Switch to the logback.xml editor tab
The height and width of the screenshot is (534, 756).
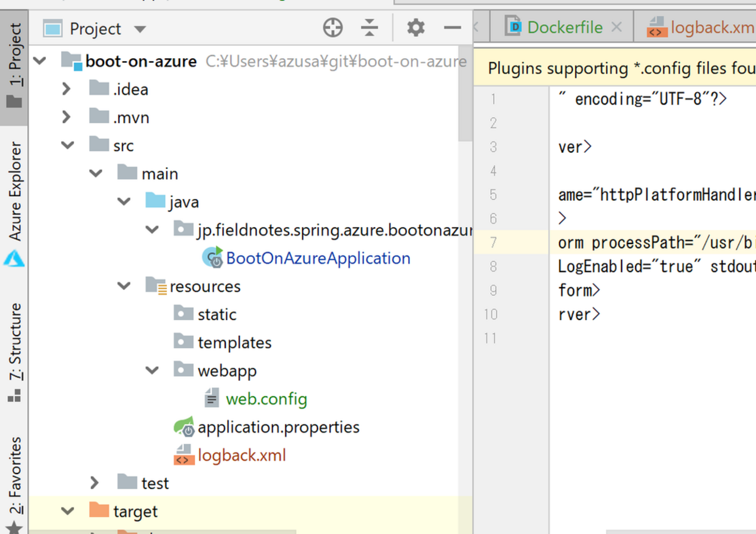pyautogui.click(x=711, y=27)
